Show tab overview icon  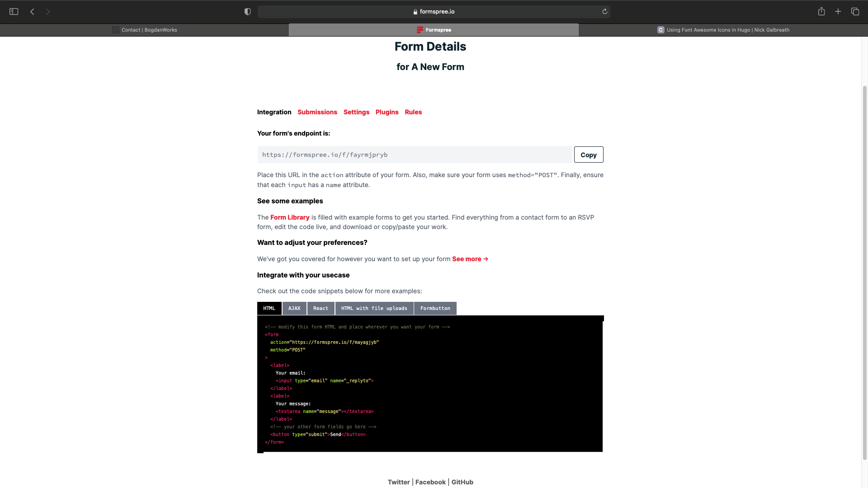pos(855,12)
